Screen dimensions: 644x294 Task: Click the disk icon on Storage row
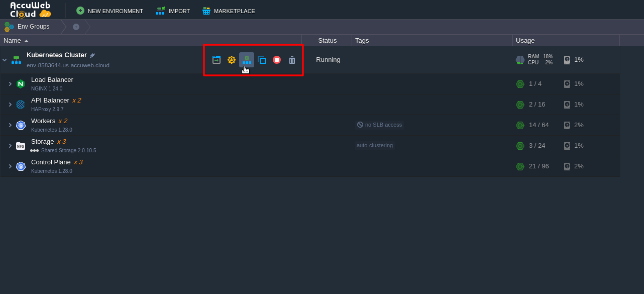tap(567, 146)
